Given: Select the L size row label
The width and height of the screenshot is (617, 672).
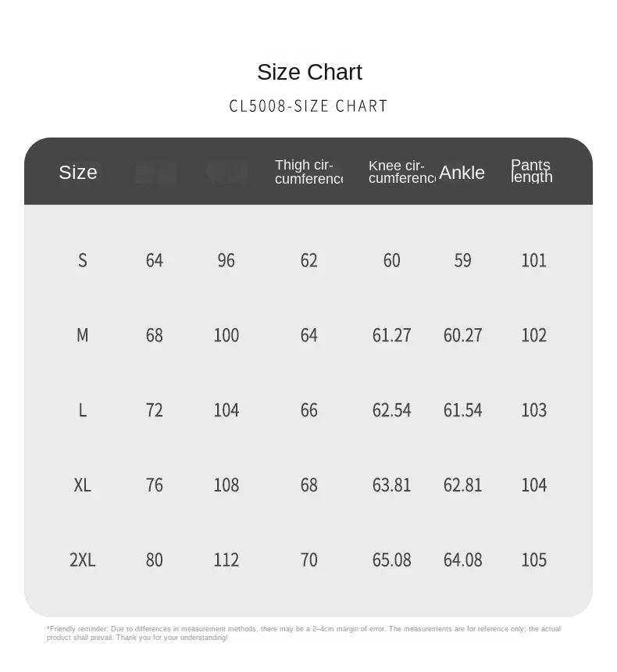Looking at the screenshot, I should (x=82, y=410).
